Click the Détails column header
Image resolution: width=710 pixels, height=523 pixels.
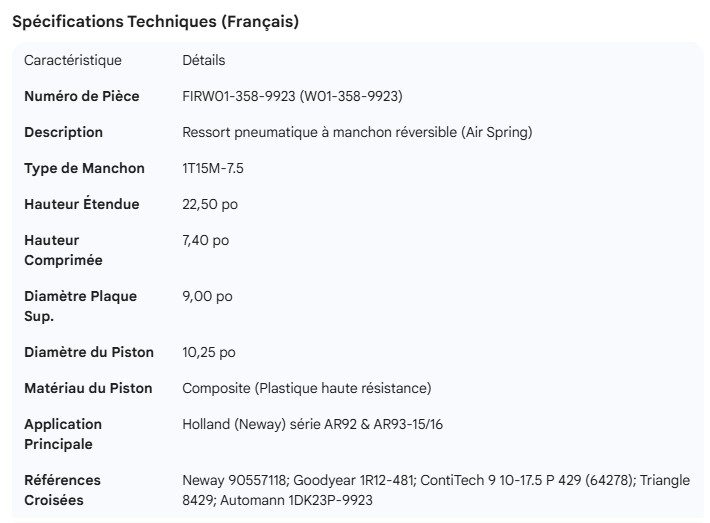203,60
